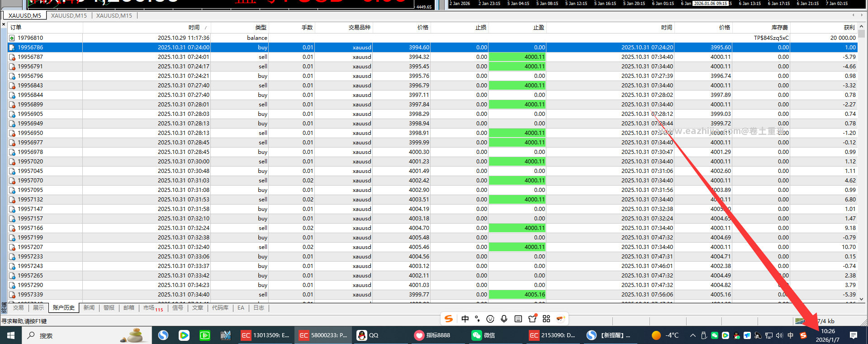Switch to the 展示 terminal tab
Image resolution: width=868 pixels, height=344 pixels.
(x=38, y=308)
